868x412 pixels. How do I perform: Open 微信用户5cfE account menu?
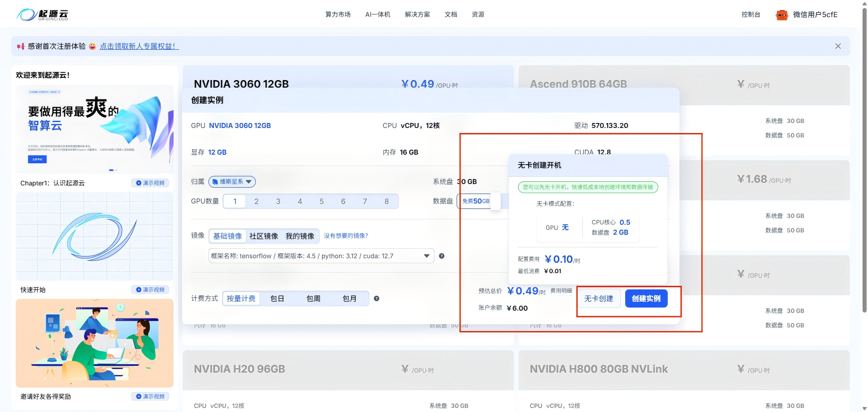pos(815,14)
